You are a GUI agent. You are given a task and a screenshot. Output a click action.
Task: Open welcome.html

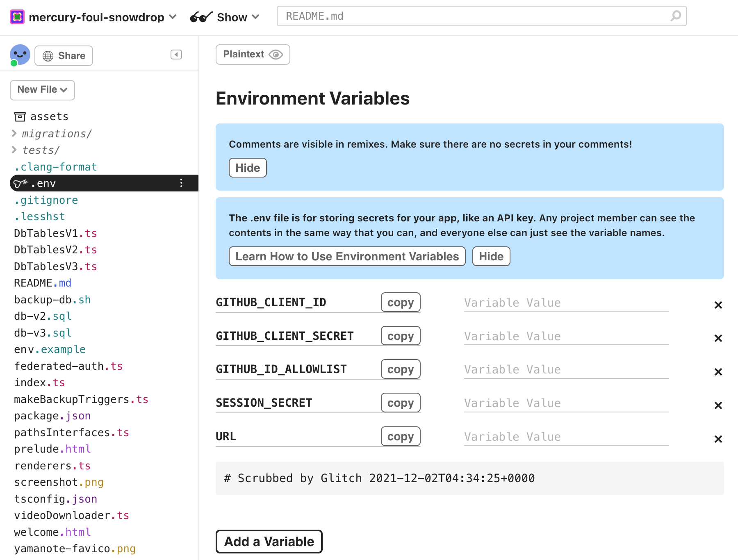click(x=52, y=532)
